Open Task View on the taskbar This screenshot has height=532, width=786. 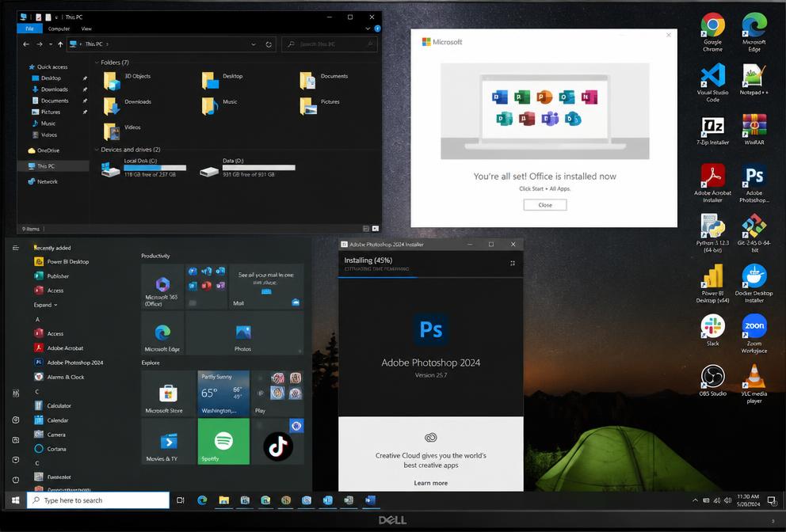click(x=181, y=500)
